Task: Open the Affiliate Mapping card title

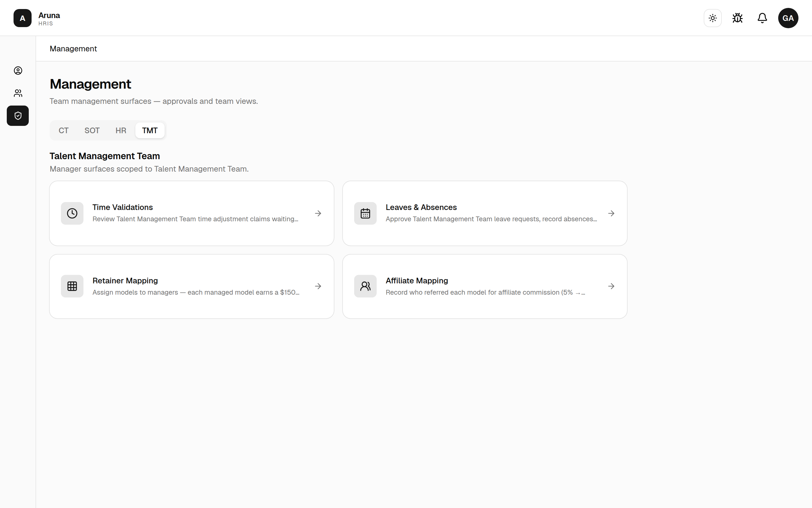Action: [x=417, y=281]
